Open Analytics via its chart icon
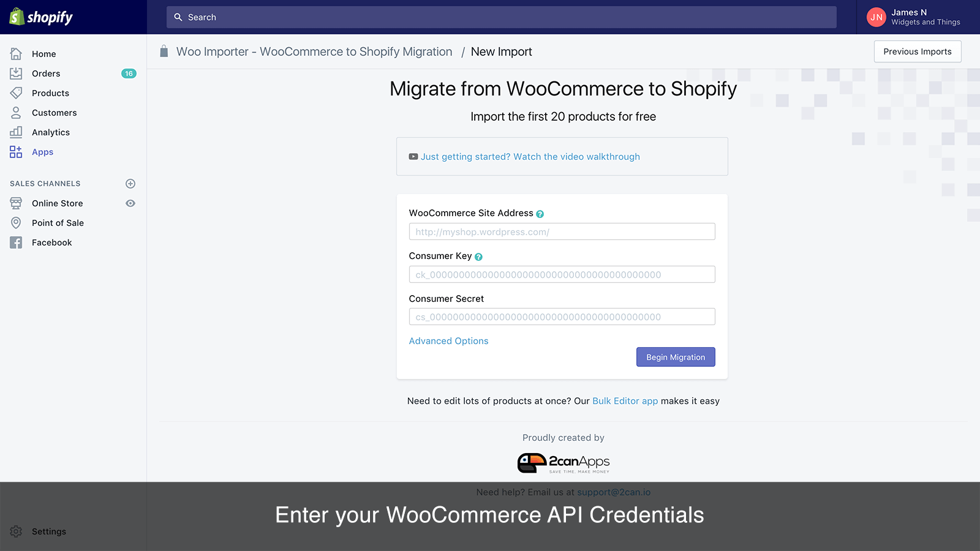980x551 pixels. coord(16,132)
